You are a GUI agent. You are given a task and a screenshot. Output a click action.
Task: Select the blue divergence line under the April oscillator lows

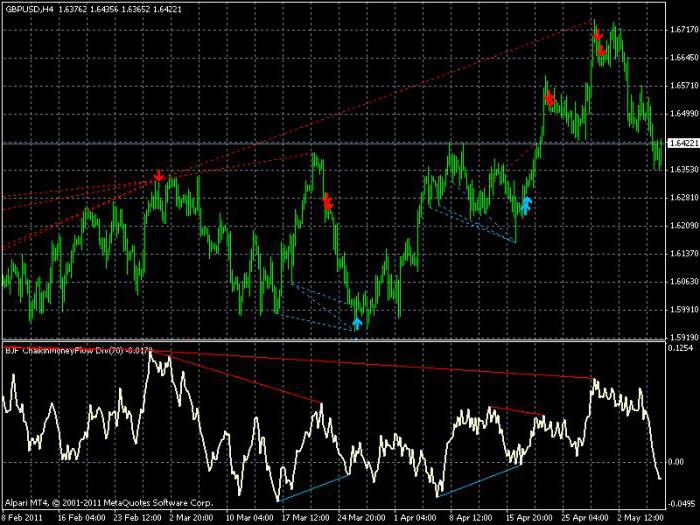479,479
